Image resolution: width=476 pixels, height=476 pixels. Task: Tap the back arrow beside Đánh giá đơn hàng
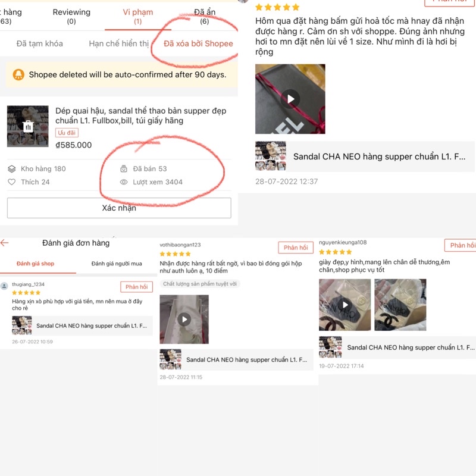click(x=5, y=243)
